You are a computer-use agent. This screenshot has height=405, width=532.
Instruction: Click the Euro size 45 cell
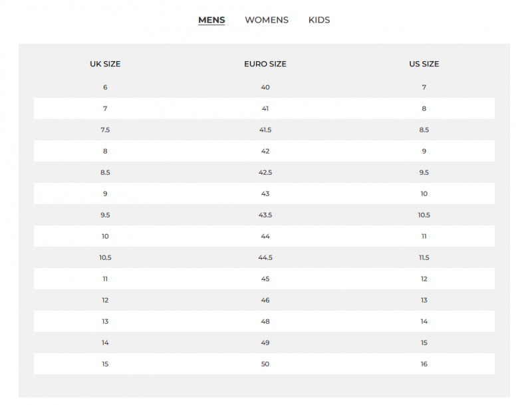265,279
